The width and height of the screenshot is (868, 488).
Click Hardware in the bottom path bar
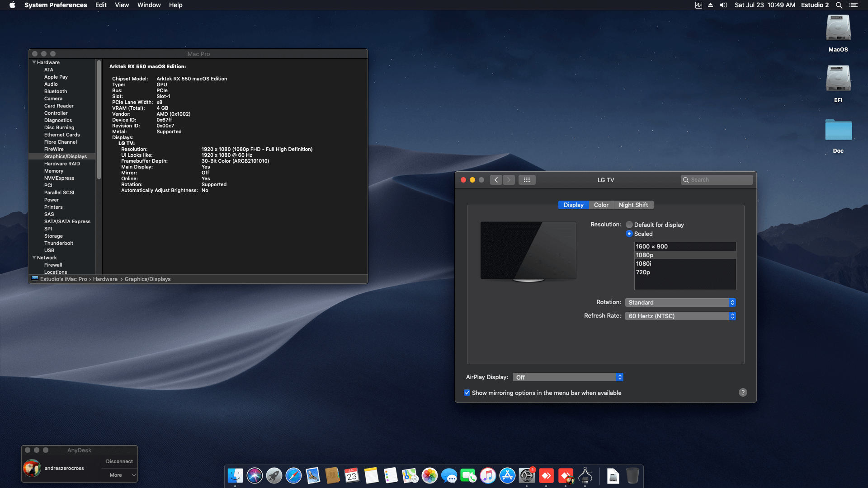(105, 279)
